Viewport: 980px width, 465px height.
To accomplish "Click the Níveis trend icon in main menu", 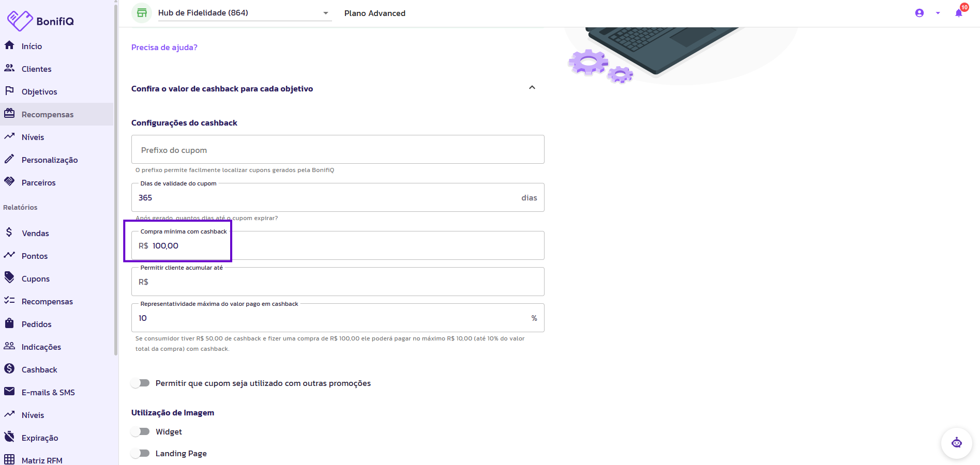I will pos(9,136).
